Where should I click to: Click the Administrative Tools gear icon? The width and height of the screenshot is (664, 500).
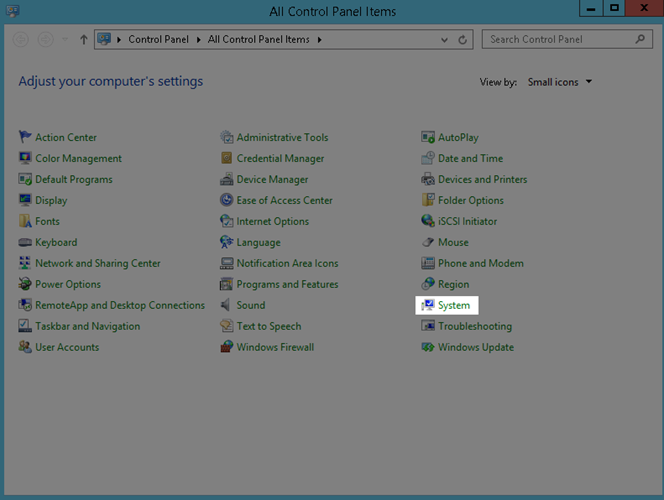click(227, 137)
